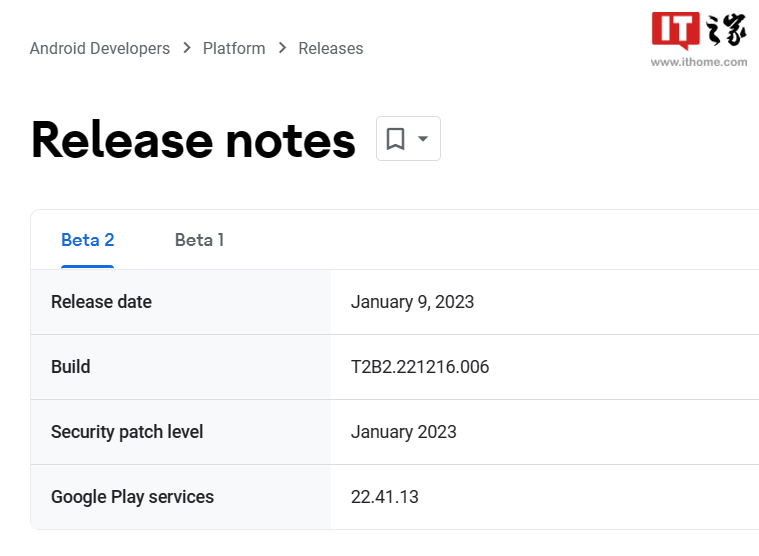Image resolution: width=759 pixels, height=556 pixels.
Task: Select the Beta 2 tab
Action: point(88,240)
